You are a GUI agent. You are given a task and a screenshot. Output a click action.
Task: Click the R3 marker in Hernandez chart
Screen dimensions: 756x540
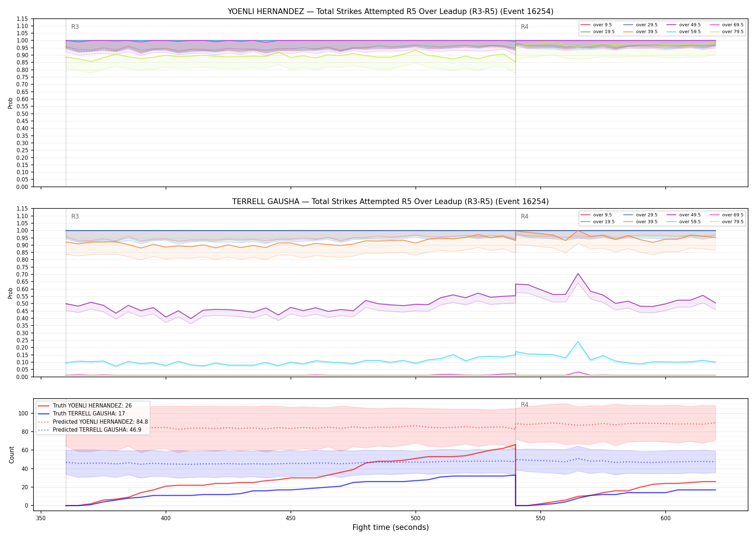point(75,27)
